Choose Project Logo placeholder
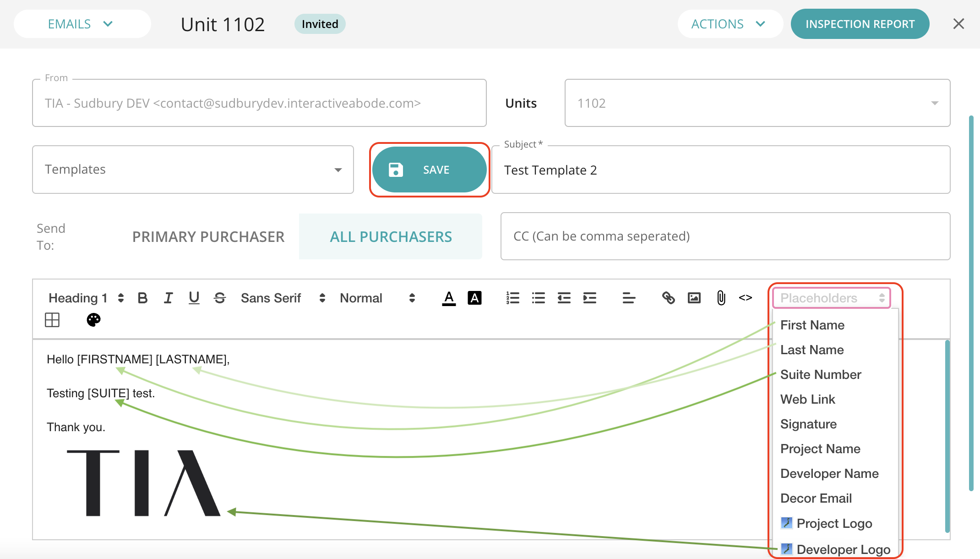The height and width of the screenshot is (559, 980). click(x=826, y=523)
